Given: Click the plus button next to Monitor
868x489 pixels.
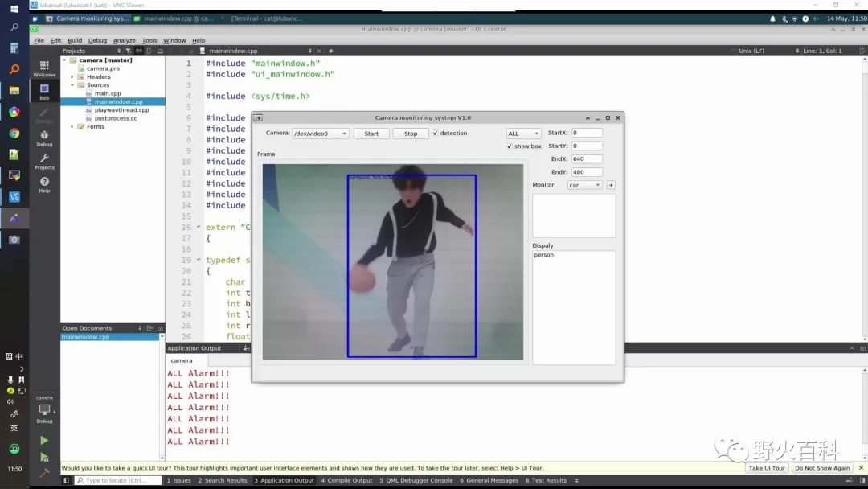Looking at the screenshot, I should [x=611, y=185].
